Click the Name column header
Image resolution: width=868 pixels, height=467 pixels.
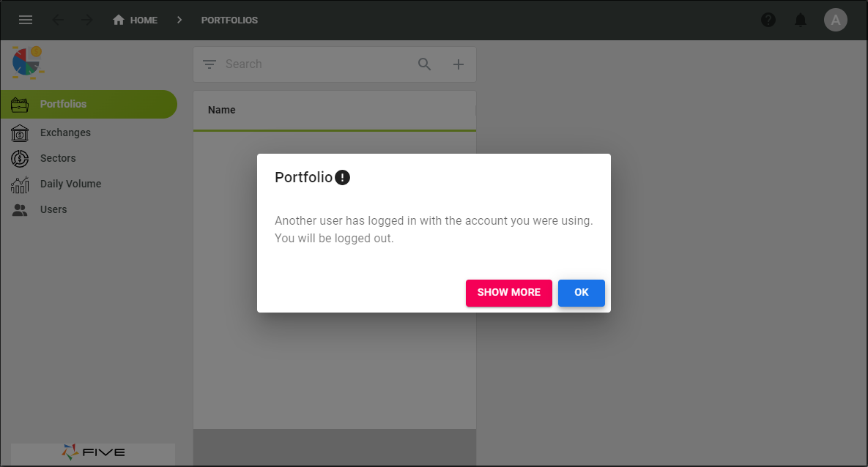(221, 110)
